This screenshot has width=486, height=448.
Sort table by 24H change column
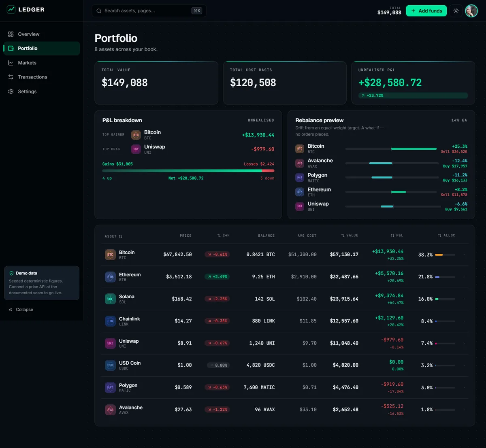tap(223, 236)
